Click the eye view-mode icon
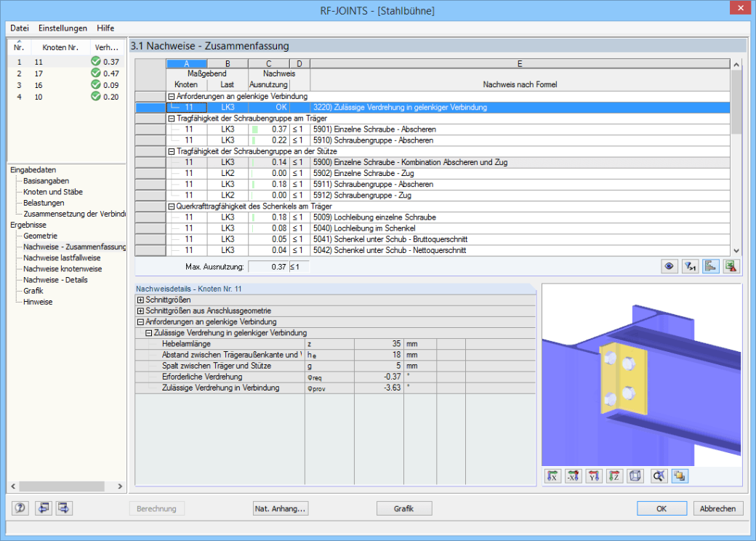756x541 pixels. click(x=669, y=267)
